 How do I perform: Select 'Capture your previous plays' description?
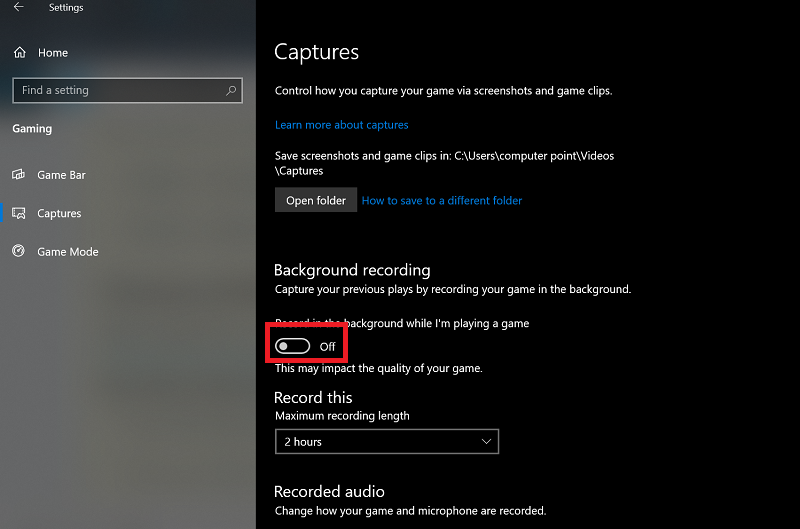(x=453, y=289)
